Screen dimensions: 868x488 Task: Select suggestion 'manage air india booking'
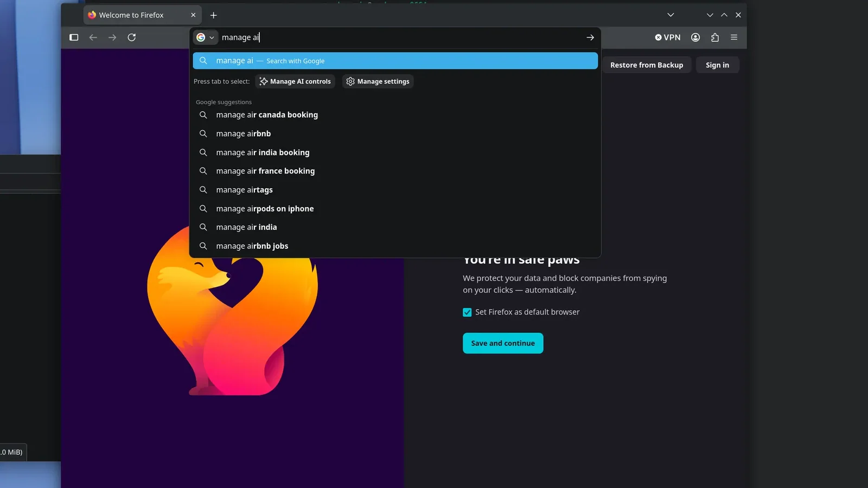(x=395, y=152)
